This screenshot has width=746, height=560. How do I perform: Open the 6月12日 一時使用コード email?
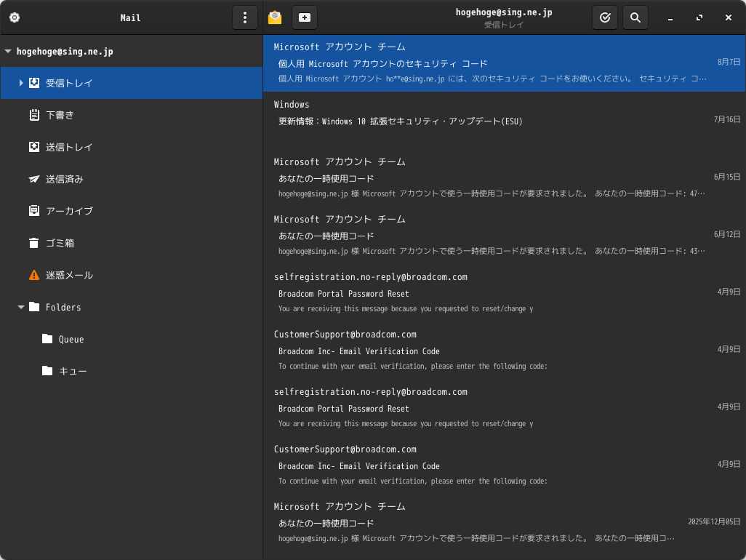(505, 236)
